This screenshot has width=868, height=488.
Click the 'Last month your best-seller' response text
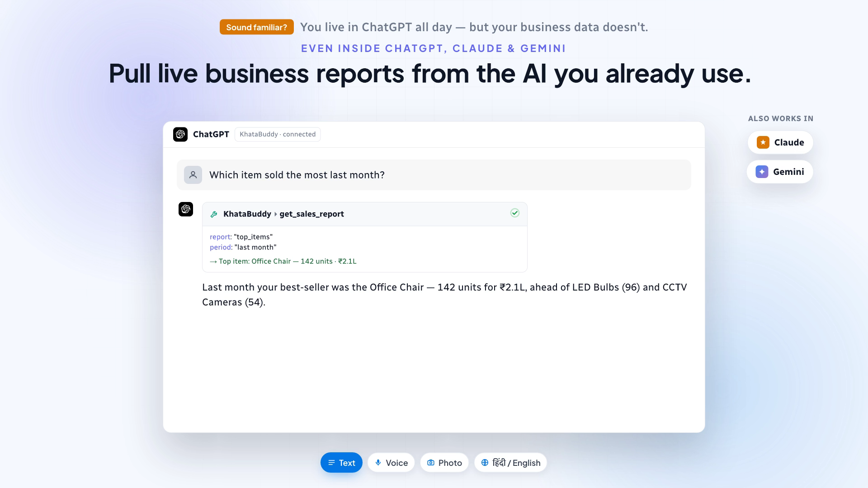pyautogui.click(x=444, y=295)
